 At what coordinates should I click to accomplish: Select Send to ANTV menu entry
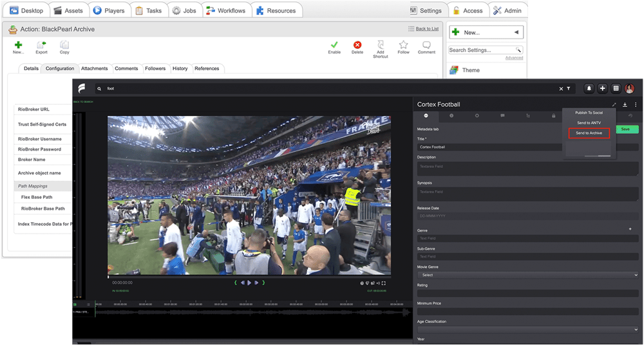click(x=589, y=123)
